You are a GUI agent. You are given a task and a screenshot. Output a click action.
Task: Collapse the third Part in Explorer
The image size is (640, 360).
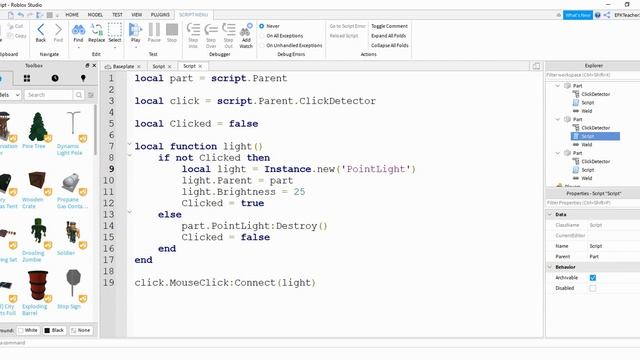[558, 153]
